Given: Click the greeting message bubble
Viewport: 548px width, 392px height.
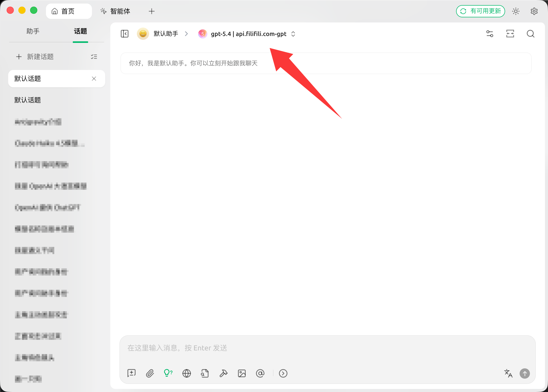Looking at the screenshot, I should tap(326, 63).
